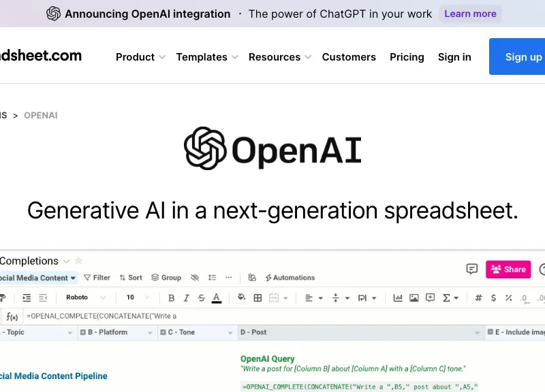
Task: Open the Topic column header dropdown
Action: coord(70,333)
